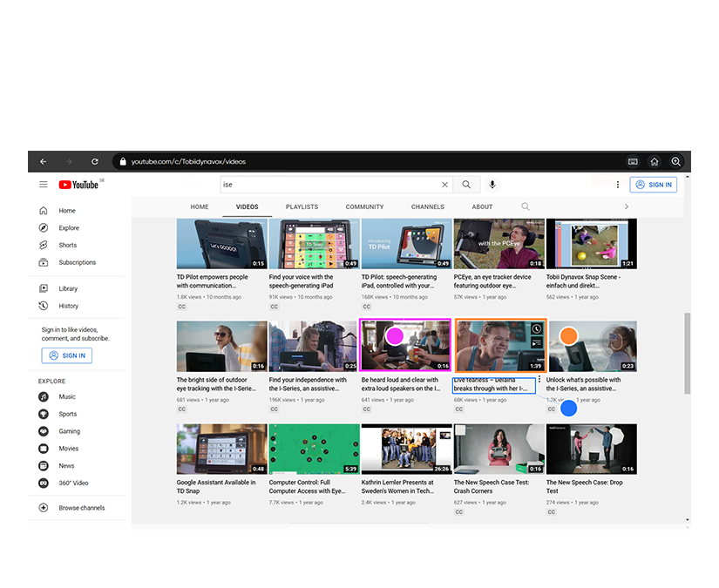This screenshot has width=719, height=588.
Task: Open the Explore compass in sidebar
Action: [x=44, y=228]
